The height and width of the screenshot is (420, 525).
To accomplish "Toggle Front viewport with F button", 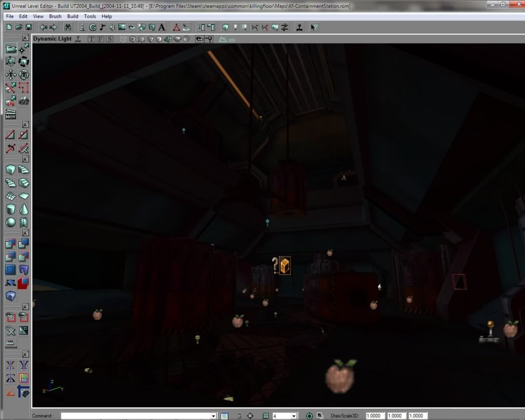I will (100, 39).
